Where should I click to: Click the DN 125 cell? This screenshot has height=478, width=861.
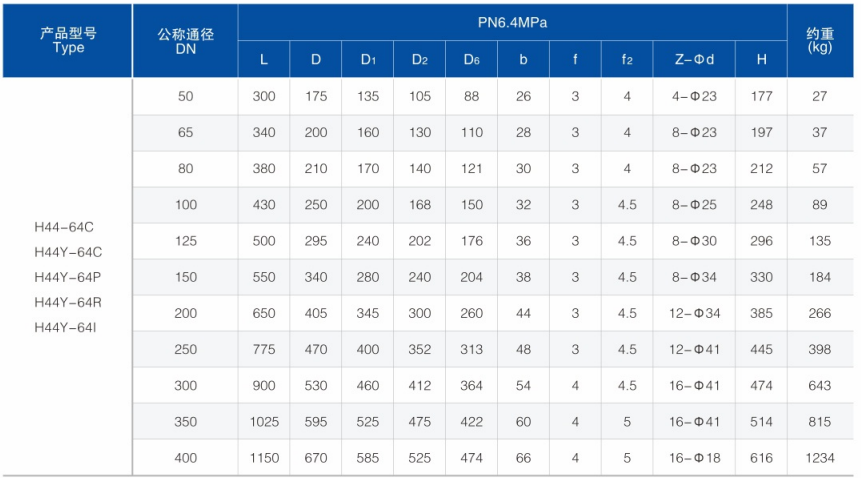[x=186, y=241]
